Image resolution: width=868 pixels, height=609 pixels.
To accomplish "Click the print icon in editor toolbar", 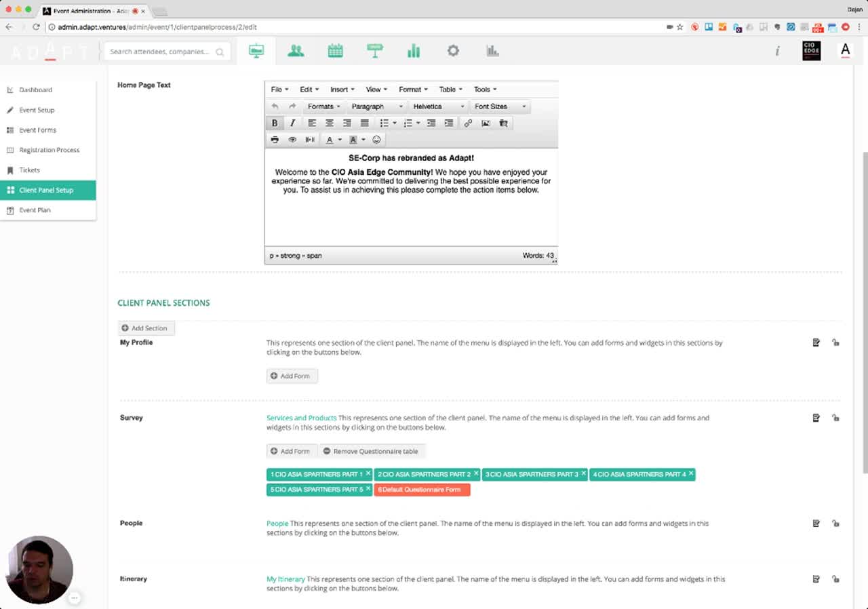I will pos(275,139).
